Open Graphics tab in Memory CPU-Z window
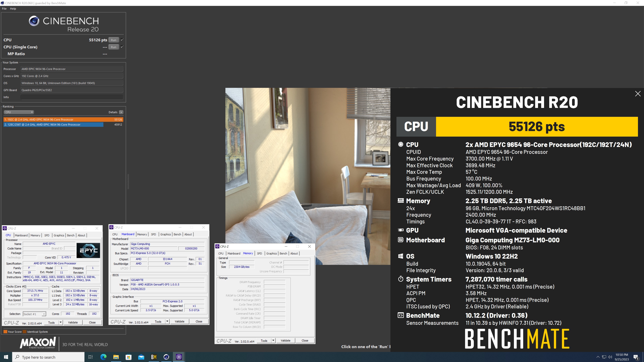The image size is (644, 362). 272,253
